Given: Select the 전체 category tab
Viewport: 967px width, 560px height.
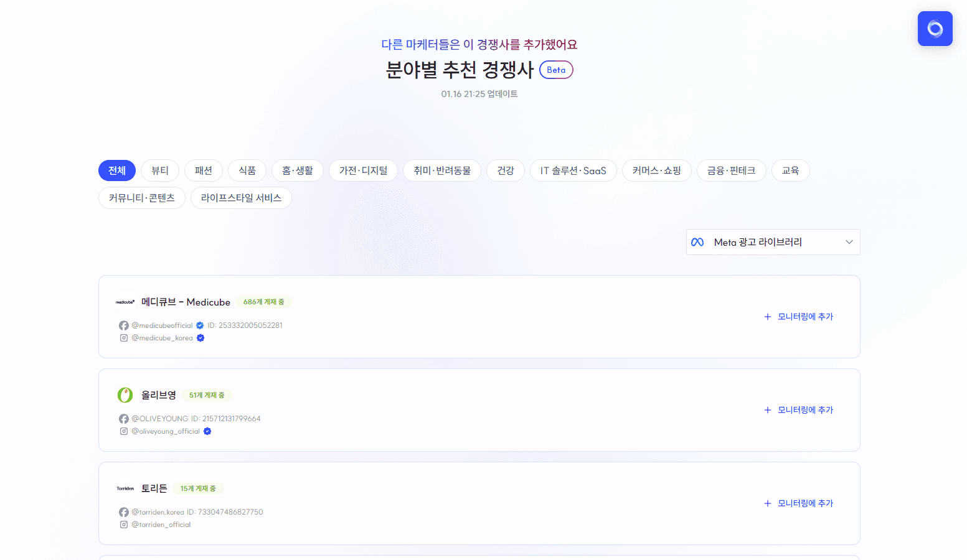Looking at the screenshot, I should (x=117, y=170).
